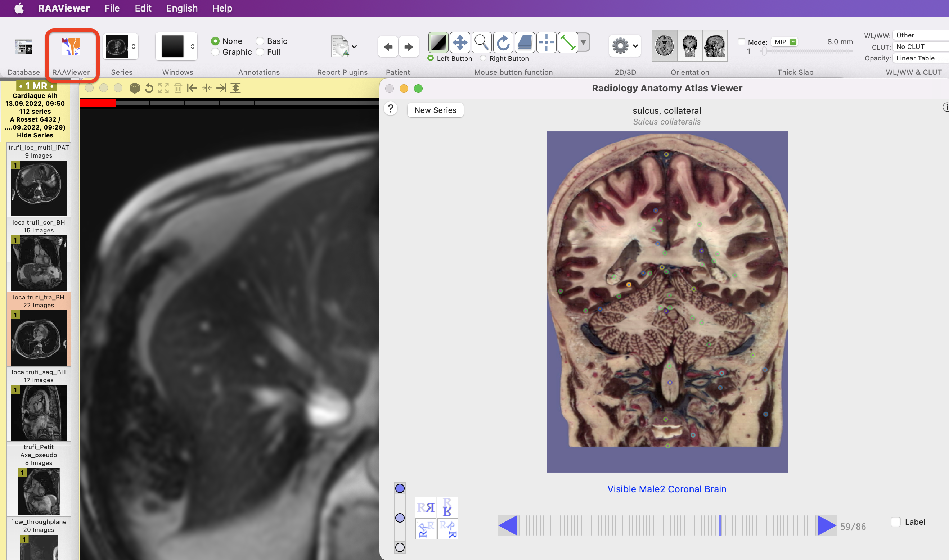The width and height of the screenshot is (949, 560).
Task: Open the 2D/3D gear dropdown
Action: [625, 46]
